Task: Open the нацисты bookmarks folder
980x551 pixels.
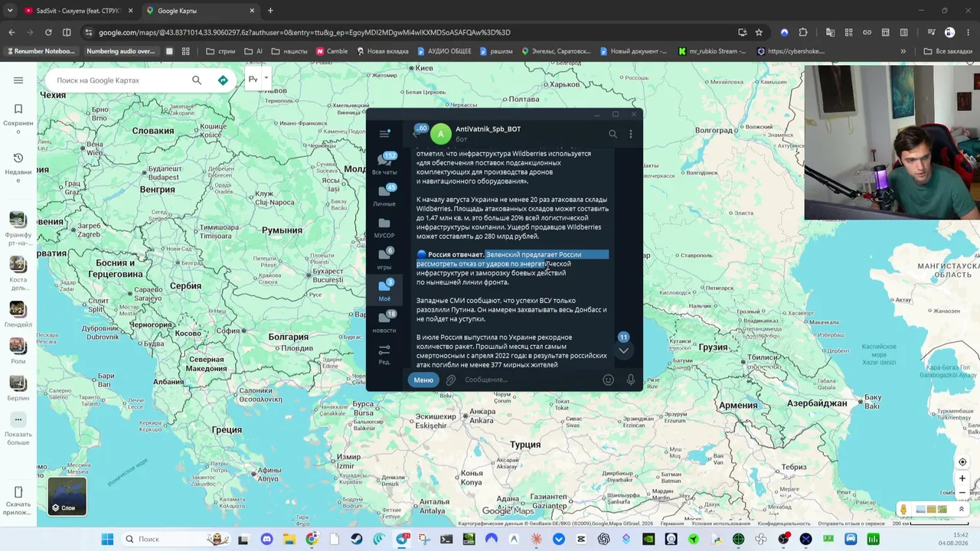Action: click(x=289, y=51)
